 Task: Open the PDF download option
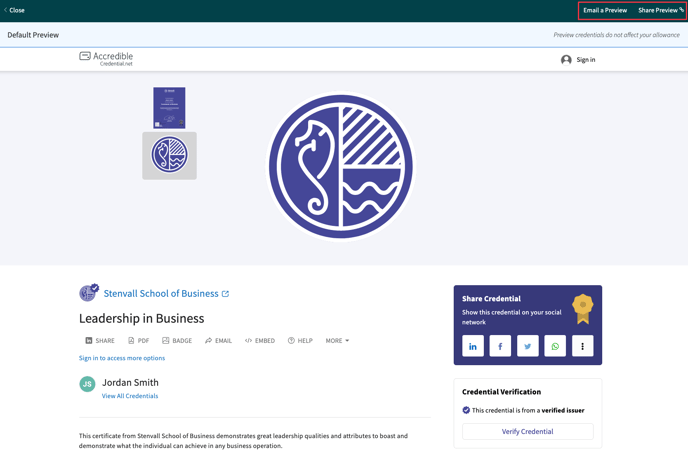138,341
